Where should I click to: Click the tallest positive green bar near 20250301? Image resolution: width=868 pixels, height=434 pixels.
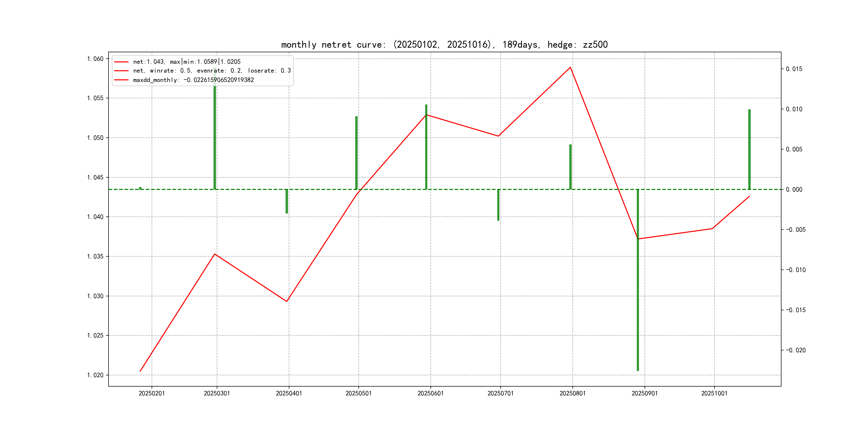tap(215, 135)
